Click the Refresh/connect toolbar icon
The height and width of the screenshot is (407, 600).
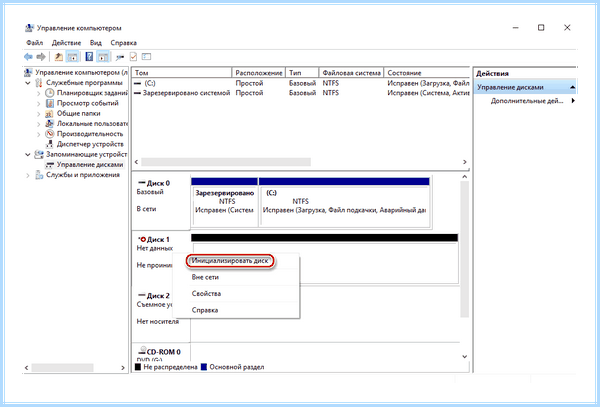(x=120, y=57)
